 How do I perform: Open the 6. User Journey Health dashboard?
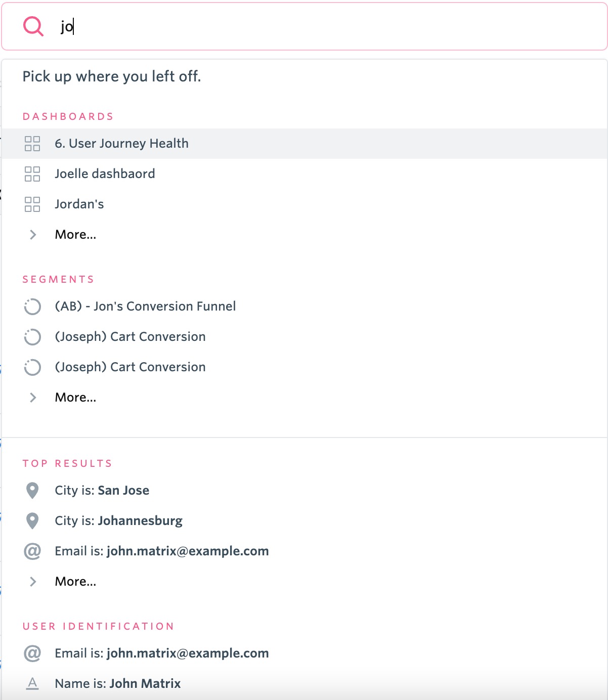[x=305, y=144]
